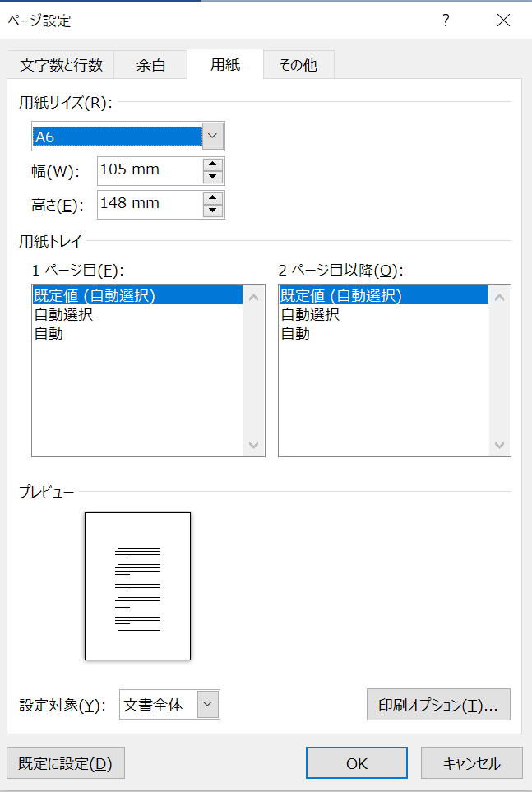The image size is (532, 792).
Task: Click scroll up arrow of 2 ページ目以降 list
Action: tap(500, 297)
